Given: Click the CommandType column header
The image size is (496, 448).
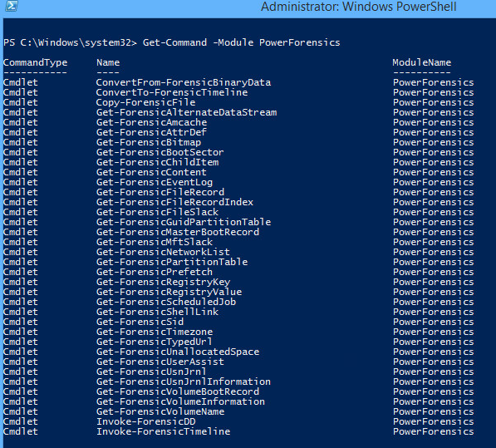Looking at the screenshot, I should click(35, 62).
